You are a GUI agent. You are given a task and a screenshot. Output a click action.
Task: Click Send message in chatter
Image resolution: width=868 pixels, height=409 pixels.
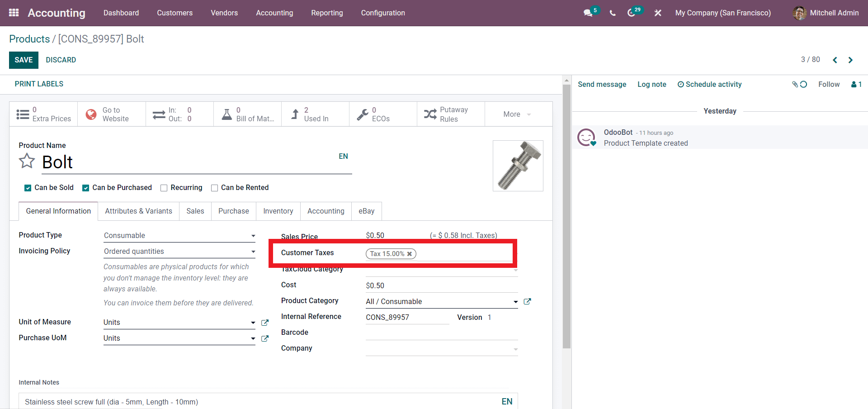pyautogui.click(x=602, y=85)
